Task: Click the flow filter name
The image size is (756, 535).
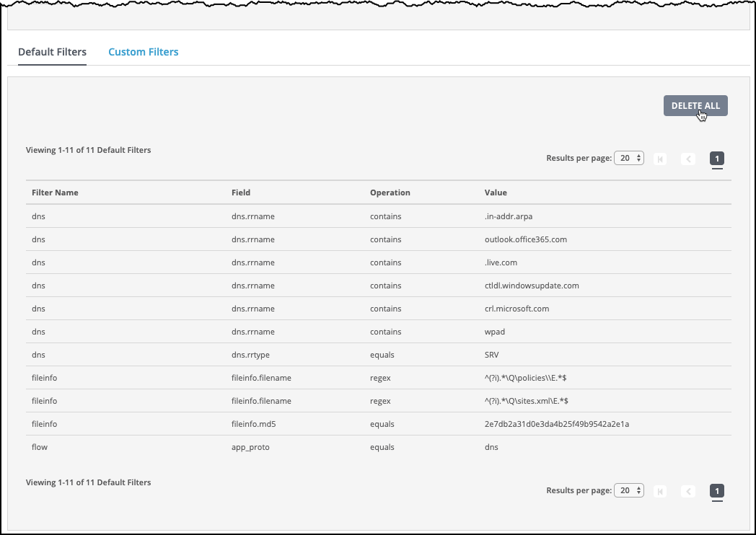Action: [40, 447]
